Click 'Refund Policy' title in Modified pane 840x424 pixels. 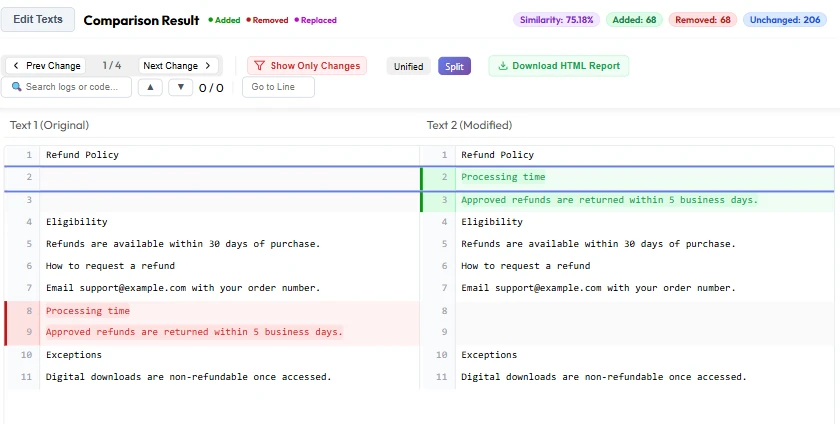[x=498, y=155]
